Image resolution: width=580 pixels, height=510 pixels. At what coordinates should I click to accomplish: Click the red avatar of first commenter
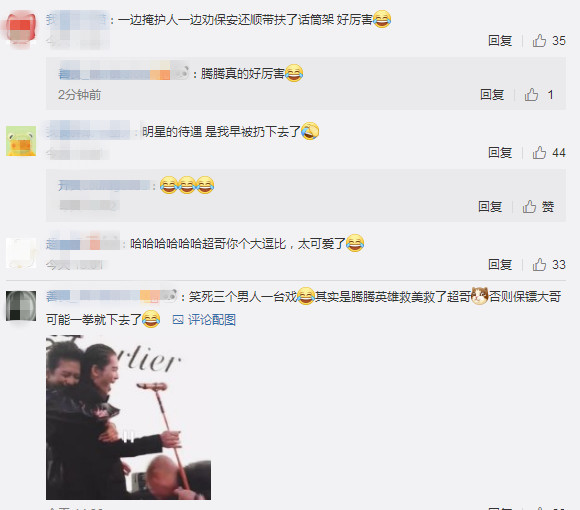click(x=21, y=29)
